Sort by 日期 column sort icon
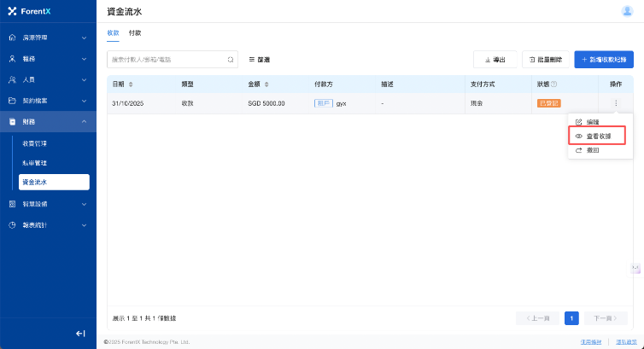Image resolution: width=644 pixels, height=349 pixels. pyautogui.click(x=131, y=84)
